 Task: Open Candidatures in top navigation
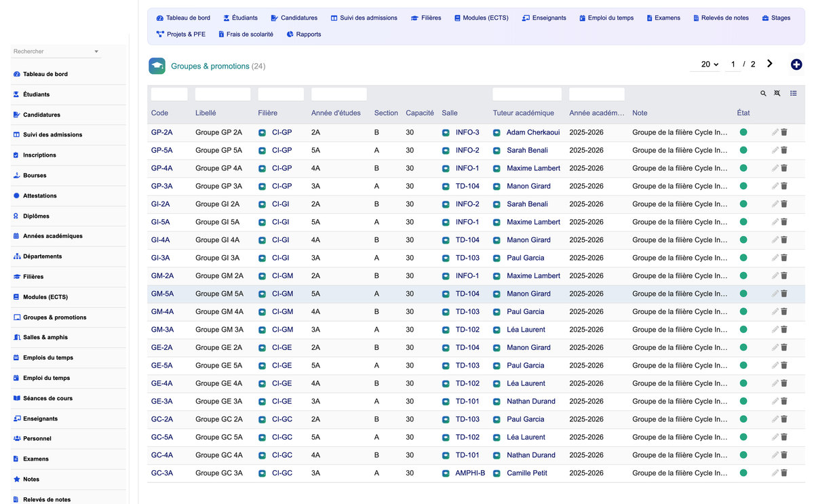(x=294, y=18)
